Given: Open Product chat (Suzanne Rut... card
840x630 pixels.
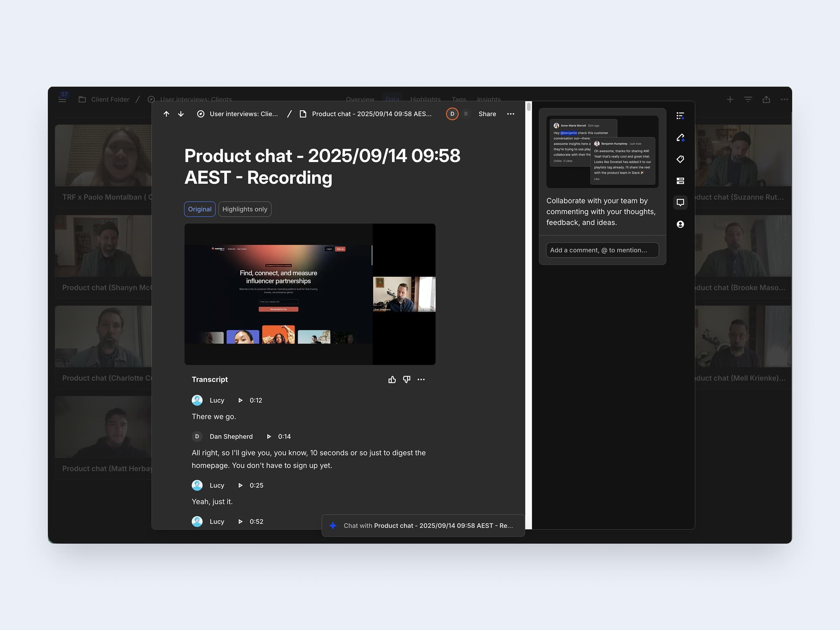Looking at the screenshot, I should pyautogui.click(x=743, y=166).
